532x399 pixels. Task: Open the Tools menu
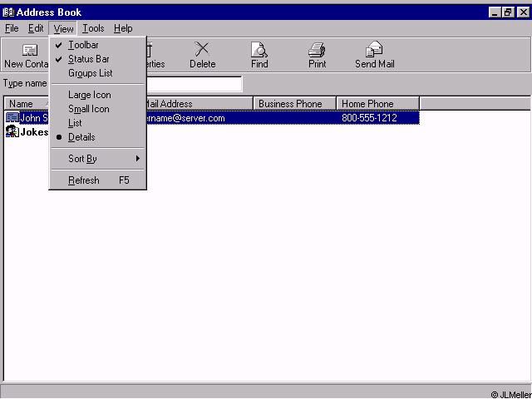pyautogui.click(x=93, y=28)
